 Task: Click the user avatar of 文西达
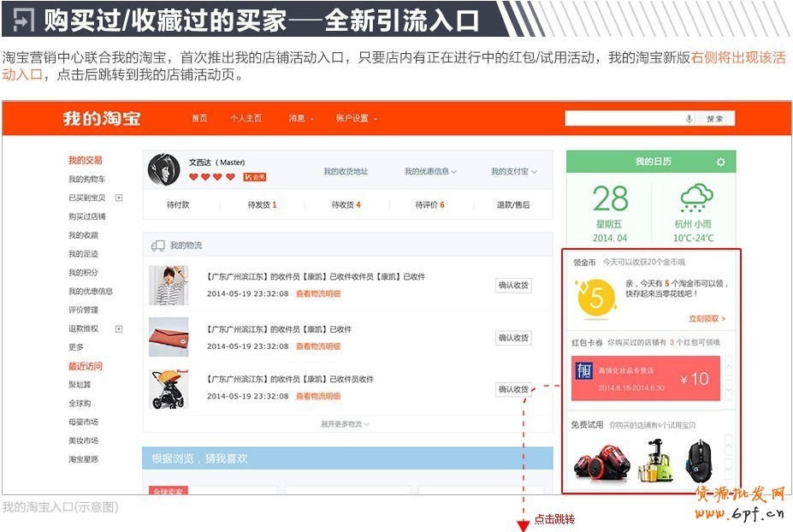[163, 170]
